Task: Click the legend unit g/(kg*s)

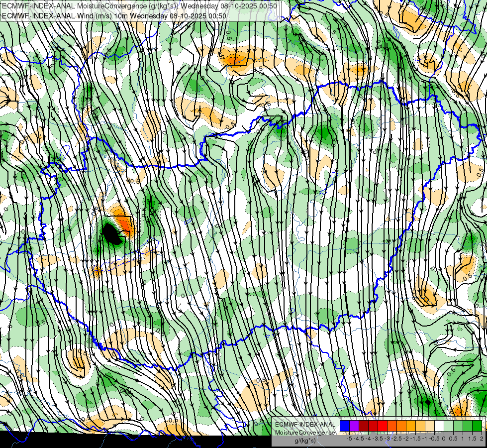Action: pyautogui.click(x=305, y=441)
